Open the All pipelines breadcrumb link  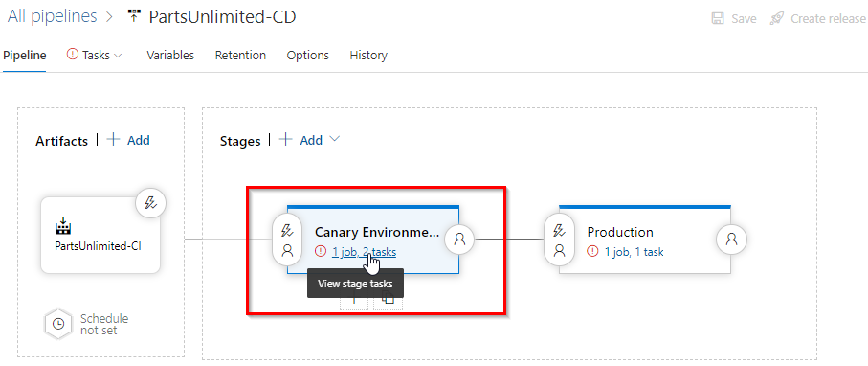[52, 16]
